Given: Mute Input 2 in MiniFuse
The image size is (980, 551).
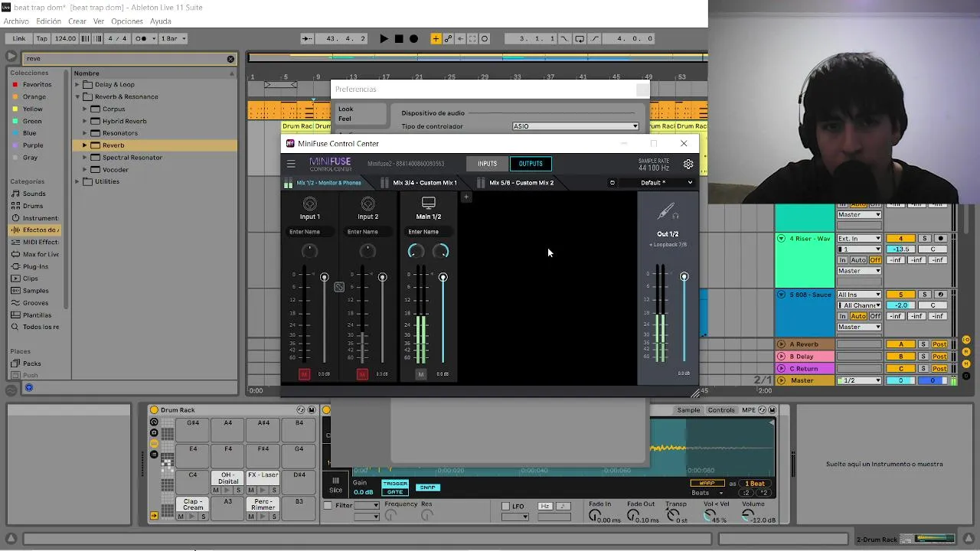Looking at the screenshot, I should point(362,374).
